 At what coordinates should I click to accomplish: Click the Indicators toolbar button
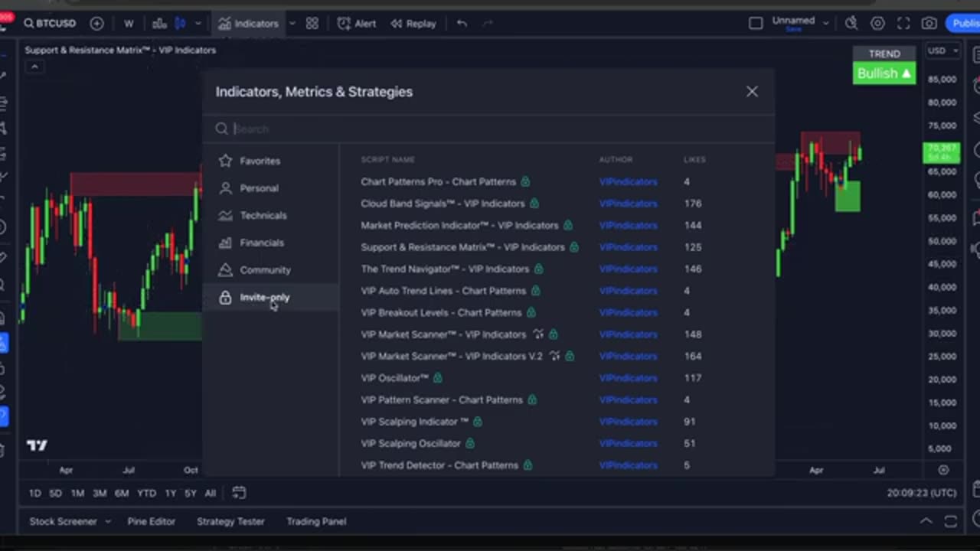pos(247,24)
